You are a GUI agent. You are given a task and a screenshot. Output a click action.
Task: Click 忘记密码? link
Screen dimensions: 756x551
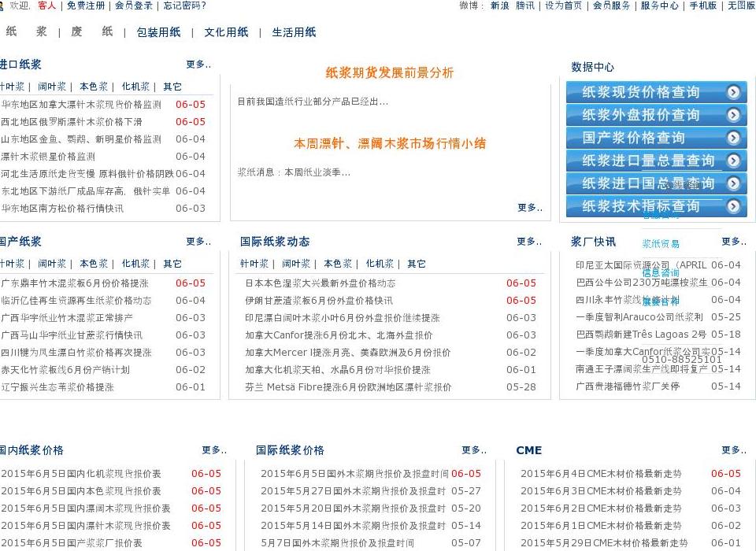point(184,6)
